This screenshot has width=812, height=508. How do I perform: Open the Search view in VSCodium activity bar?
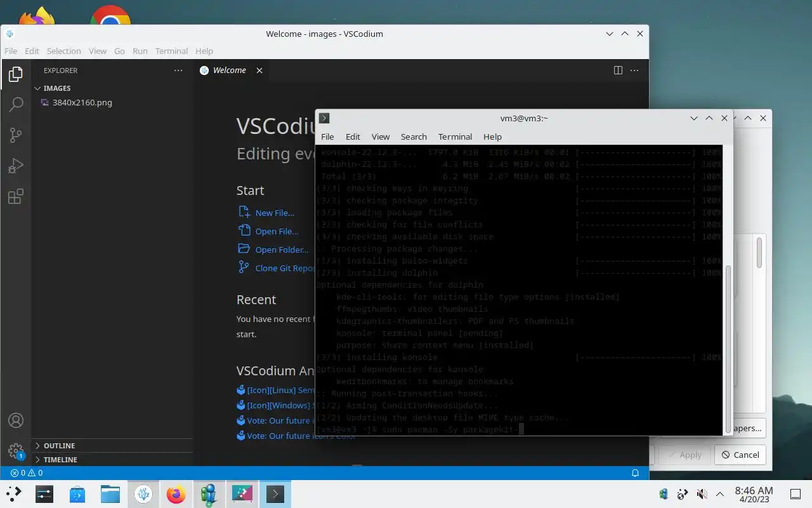tap(16, 105)
